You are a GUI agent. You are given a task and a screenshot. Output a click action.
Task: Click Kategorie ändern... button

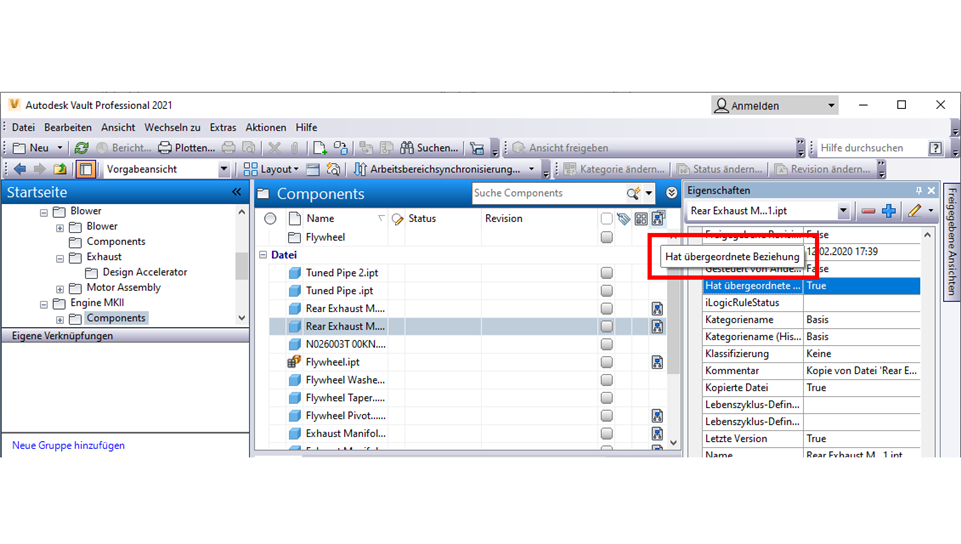click(x=615, y=169)
